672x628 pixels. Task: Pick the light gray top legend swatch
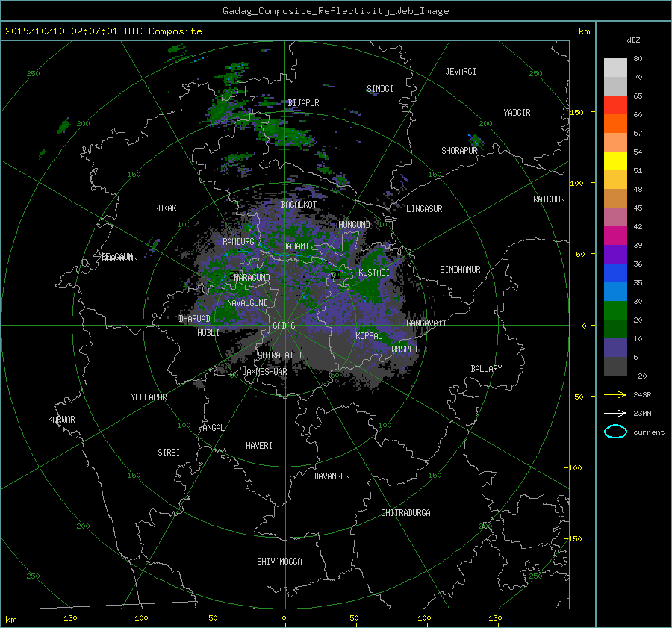[x=615, y=68]
